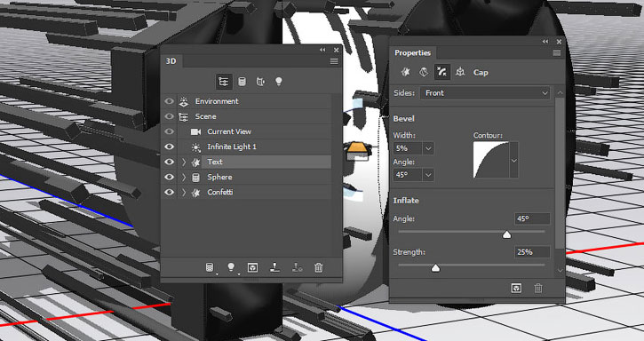Click Cancel Print icon in 3D panel

click(297, 268)
